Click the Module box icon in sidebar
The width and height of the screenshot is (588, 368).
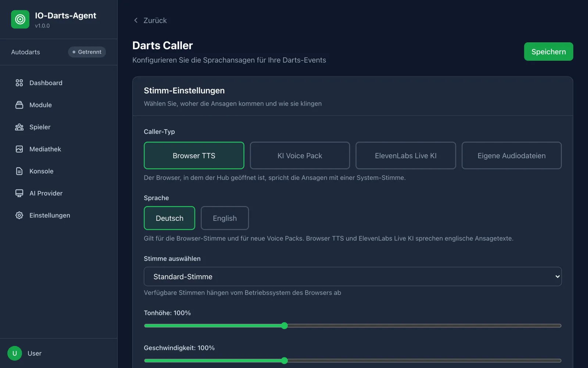coord(19,105)
